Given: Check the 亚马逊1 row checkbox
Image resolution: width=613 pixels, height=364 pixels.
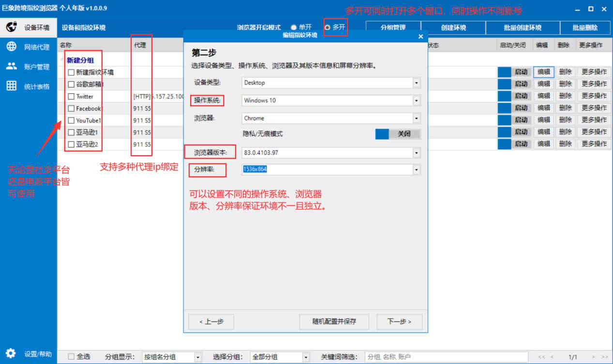Looking at the screenshot, I should tap(71, 132).
